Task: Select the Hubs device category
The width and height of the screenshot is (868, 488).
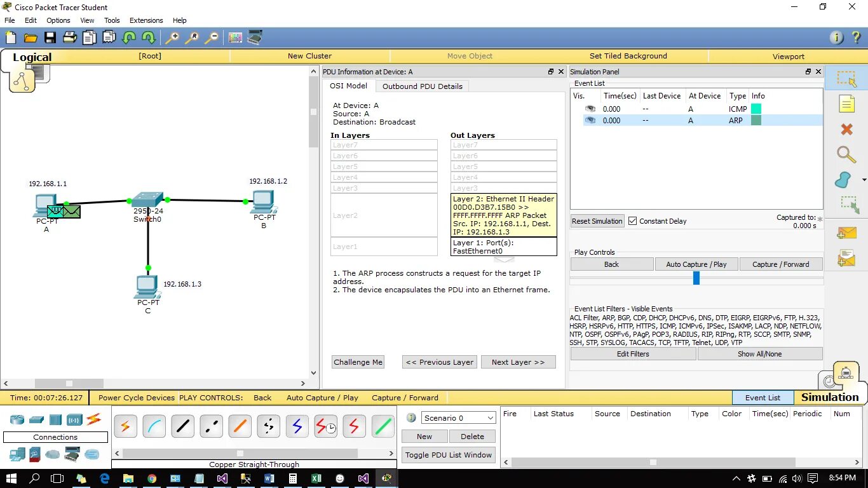Action: pos(56,419)
